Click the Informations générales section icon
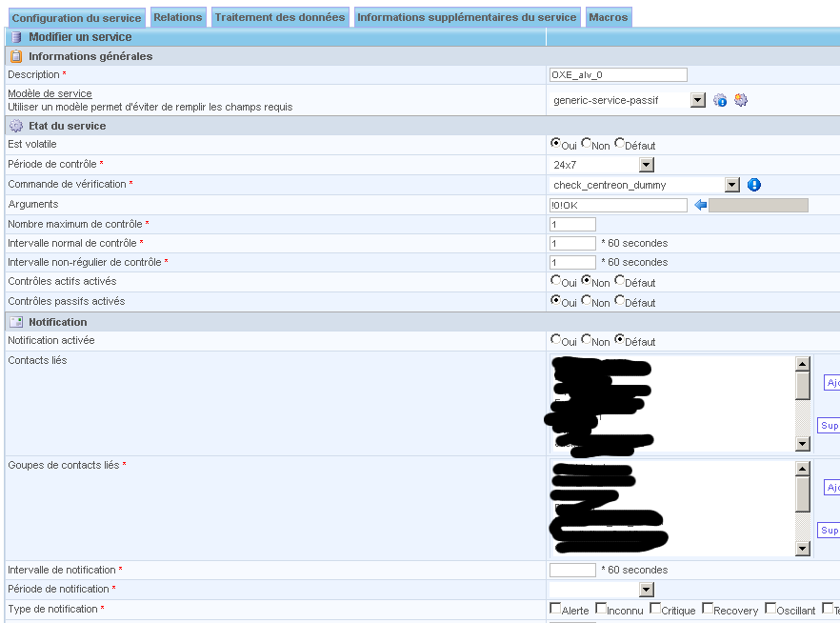This screenshot has height=623, width=840. 16,56
